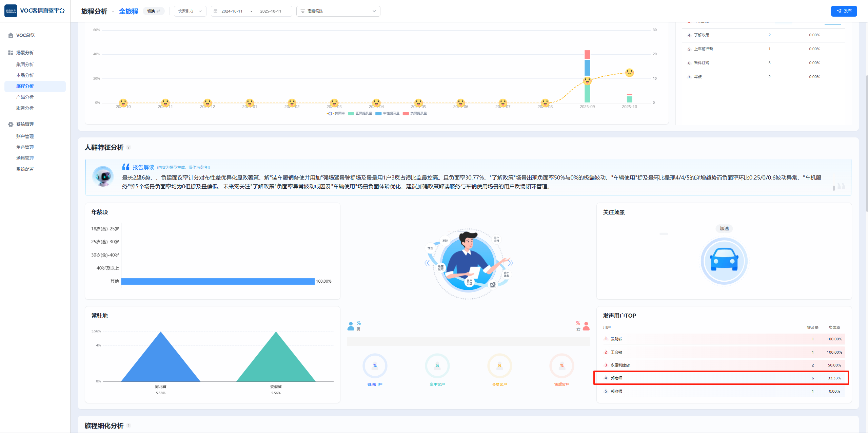This screenshot has height=433, width=868.
Task: Click the VOC总览 home icon
Action: [x=11, y=35]
